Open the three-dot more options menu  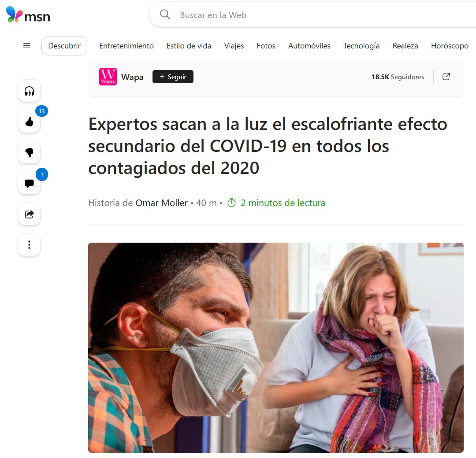pyautogui.click(x=29, y=245)
